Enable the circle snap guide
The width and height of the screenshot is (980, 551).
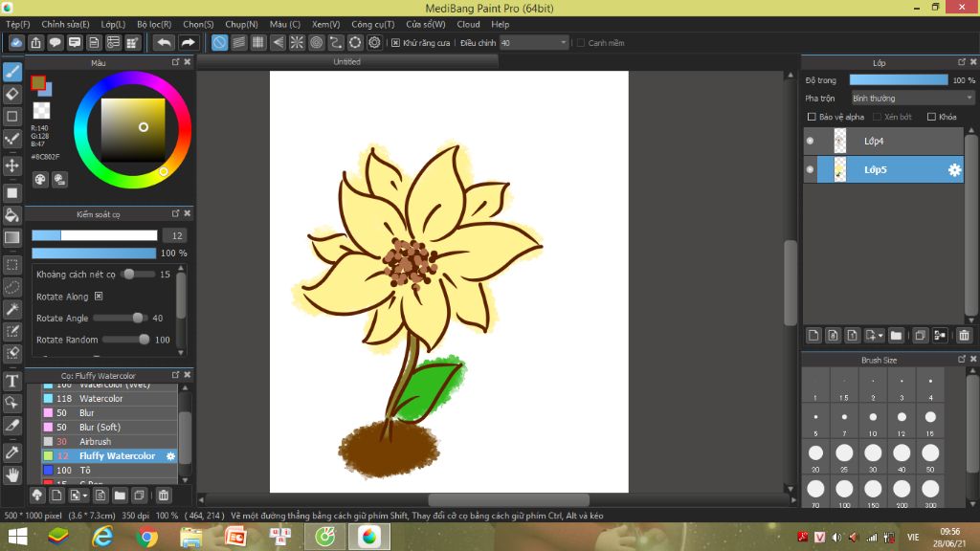(x=316, y=42)
